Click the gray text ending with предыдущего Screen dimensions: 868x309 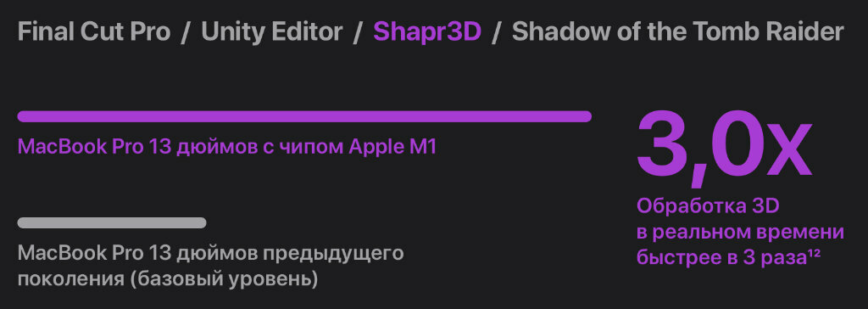(210, 254)
